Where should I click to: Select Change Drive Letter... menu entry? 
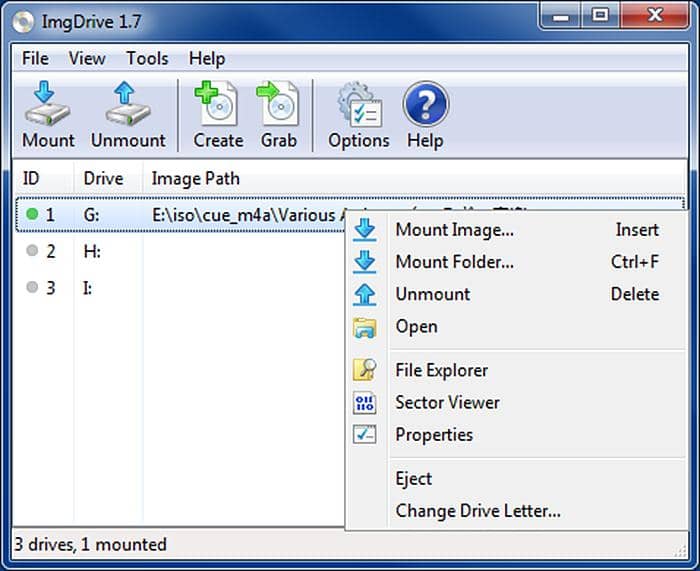pyautogui.click(x=517, y=511)
